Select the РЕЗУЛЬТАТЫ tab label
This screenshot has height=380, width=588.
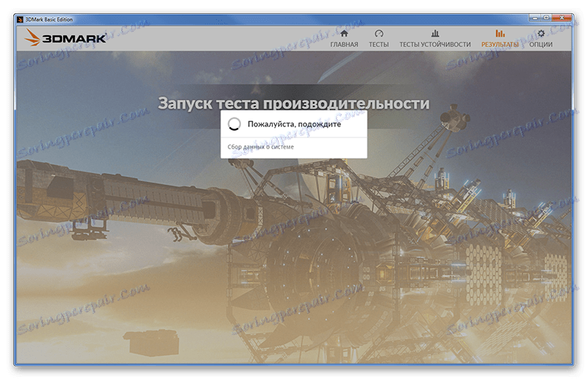[x=500, y=44]
